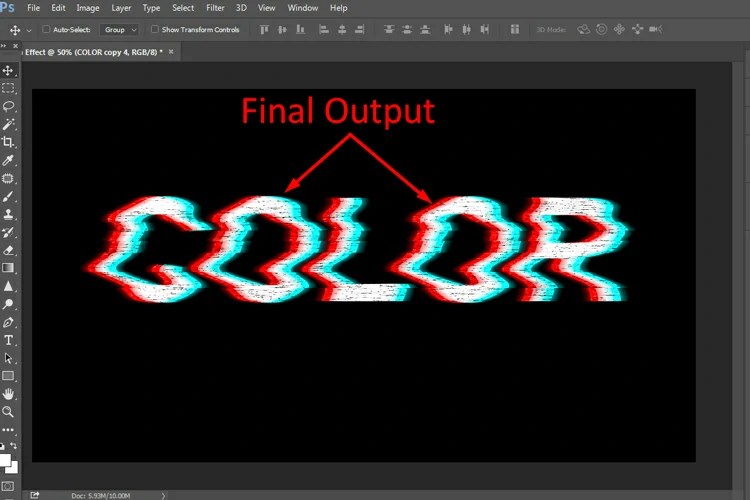The height and width of the screenshot is (500, 750).
Task: Click the Doc: 5.93M/10.00M status text
Action: tap(100, 496)
